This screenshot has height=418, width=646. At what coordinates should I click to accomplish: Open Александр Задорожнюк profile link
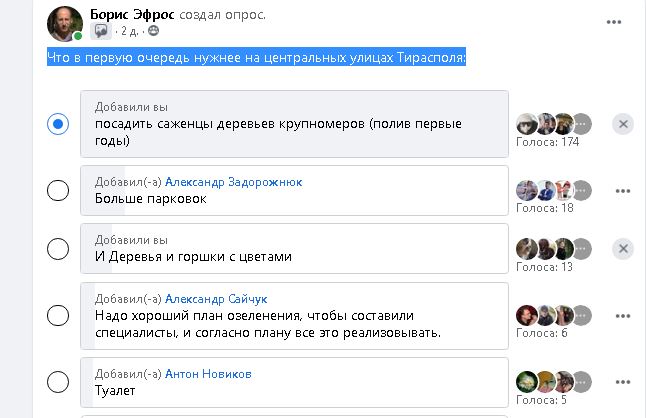(232, 182)
